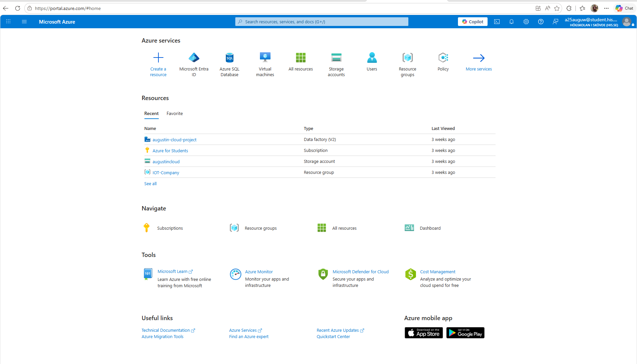
Task: Open Azure for Students subscription
Action: click(170, 151)
